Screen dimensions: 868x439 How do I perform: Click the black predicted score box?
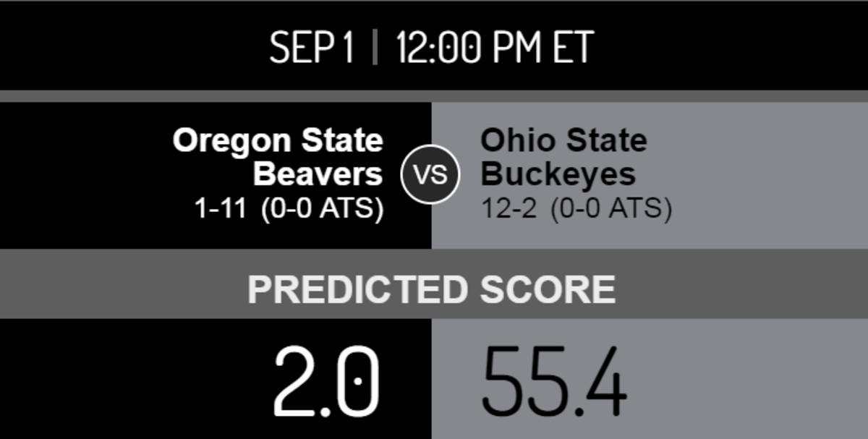pyautogui.click(x=216, y=378)
